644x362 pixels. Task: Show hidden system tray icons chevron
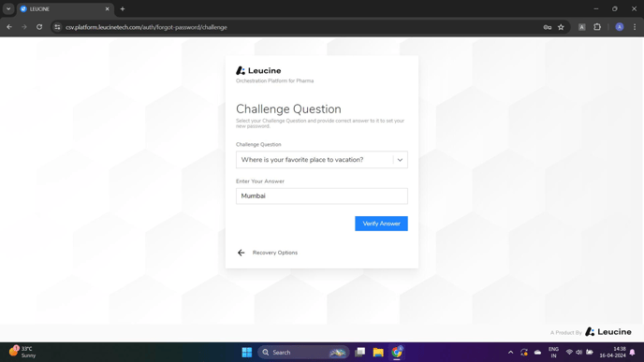[510, 352]
